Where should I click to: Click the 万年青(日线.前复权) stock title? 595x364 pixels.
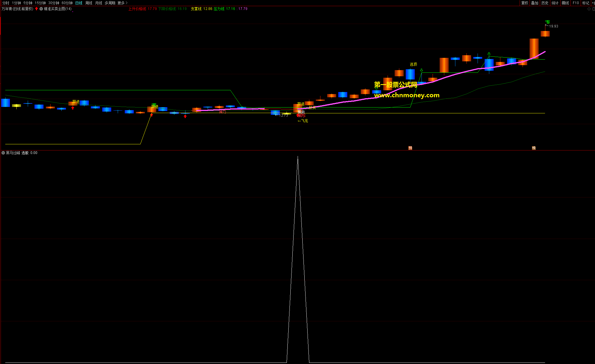tap(18, 9)
